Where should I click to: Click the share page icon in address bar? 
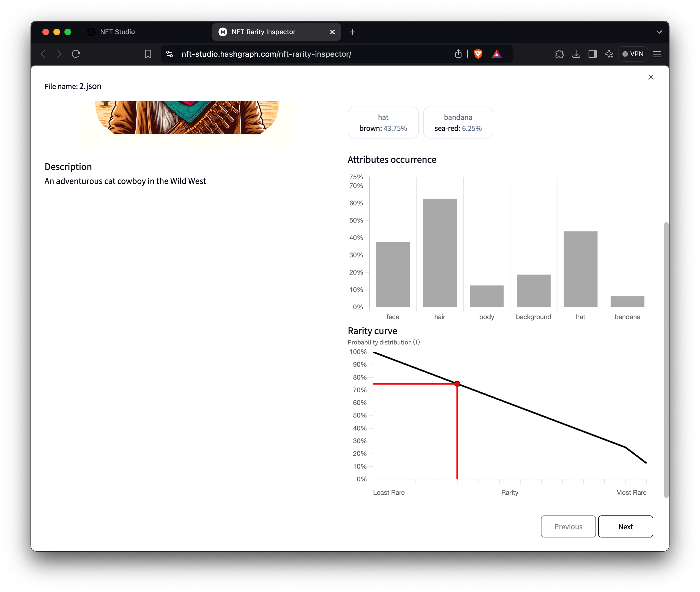tap(458, 54)
